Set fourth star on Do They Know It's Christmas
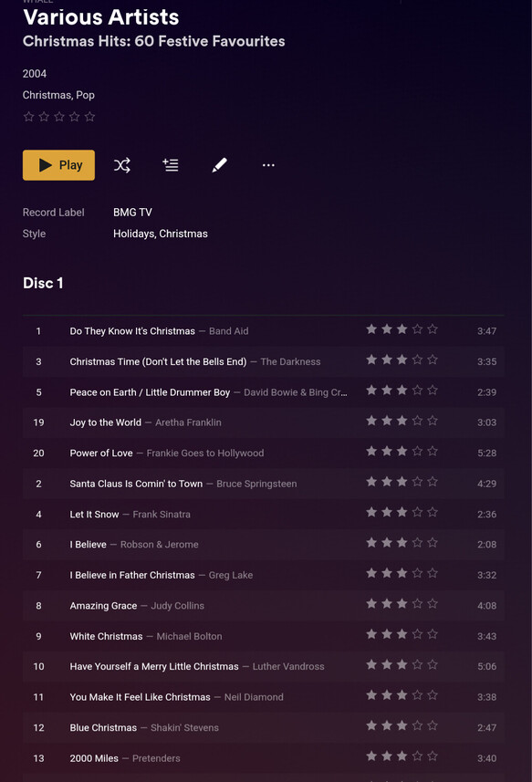 point(417,329)
